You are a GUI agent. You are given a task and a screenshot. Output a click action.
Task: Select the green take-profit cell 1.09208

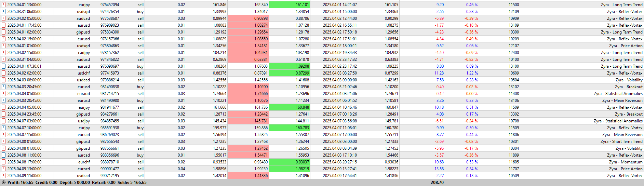[290, 66]
